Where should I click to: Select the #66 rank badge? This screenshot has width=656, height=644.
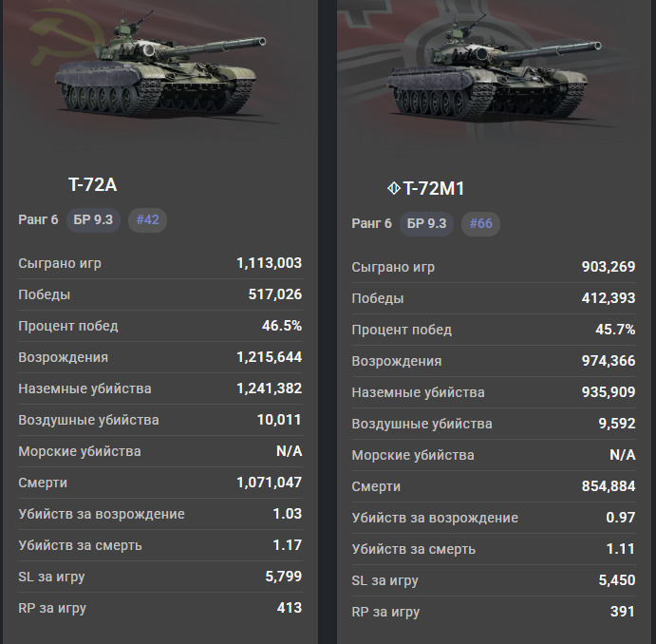tap(480, 224)
